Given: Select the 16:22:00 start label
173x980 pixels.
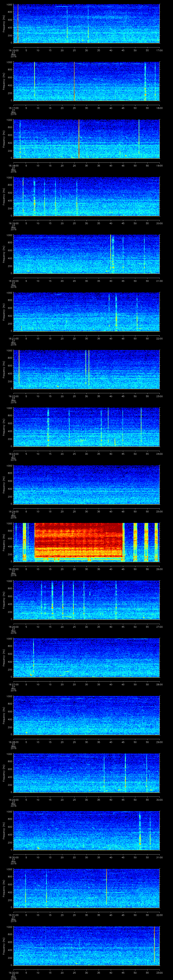Looking at the screenshot, I should tap(14, 396).
